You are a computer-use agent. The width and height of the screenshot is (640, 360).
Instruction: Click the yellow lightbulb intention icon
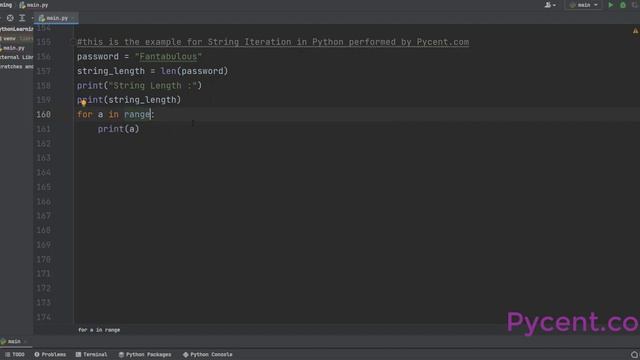tap(83, 103)
